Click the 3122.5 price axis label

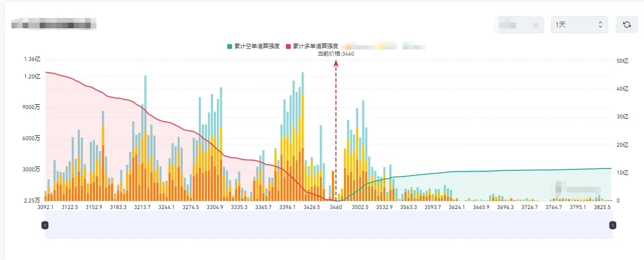click(x=69, y=207)
